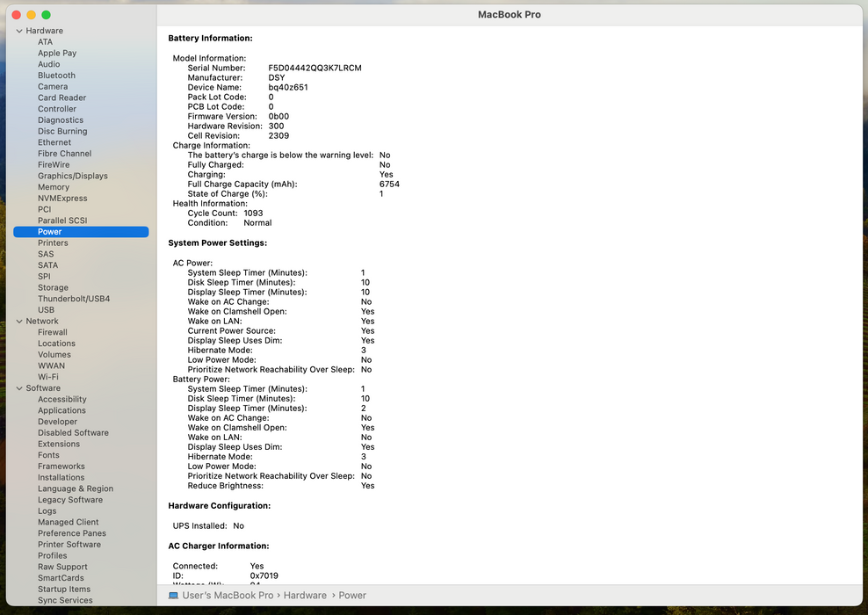
Task: Click Hardware in the bottom path bar
Action: (x=305, y=595)
